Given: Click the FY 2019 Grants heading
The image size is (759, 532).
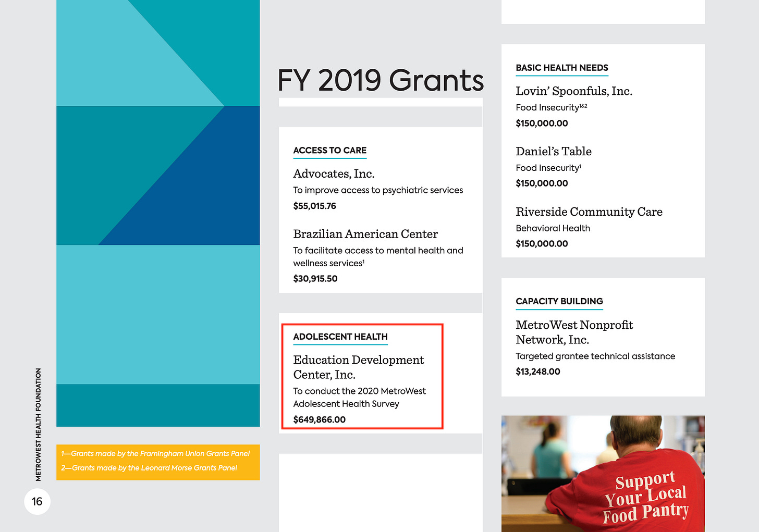Looking at the screenshot, I should [x=381, y=80].
